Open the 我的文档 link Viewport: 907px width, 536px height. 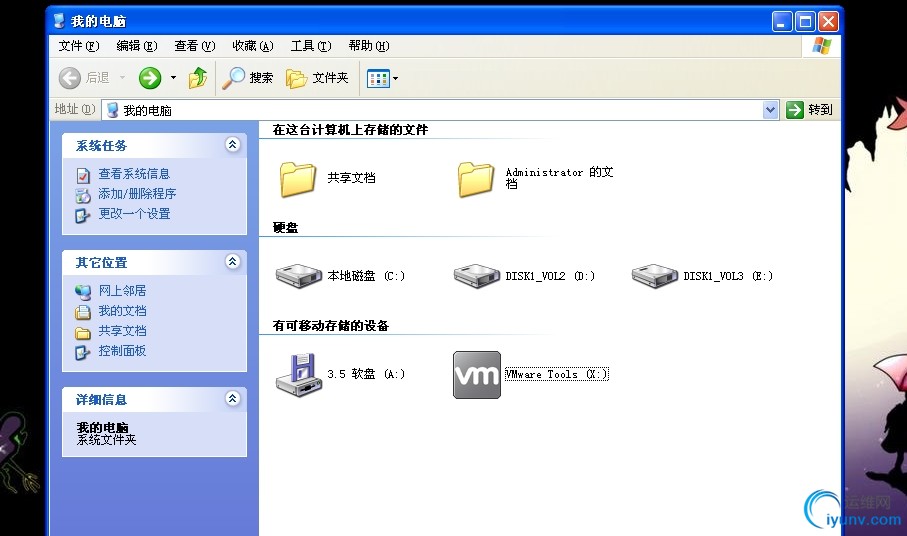tap(122, 311)
